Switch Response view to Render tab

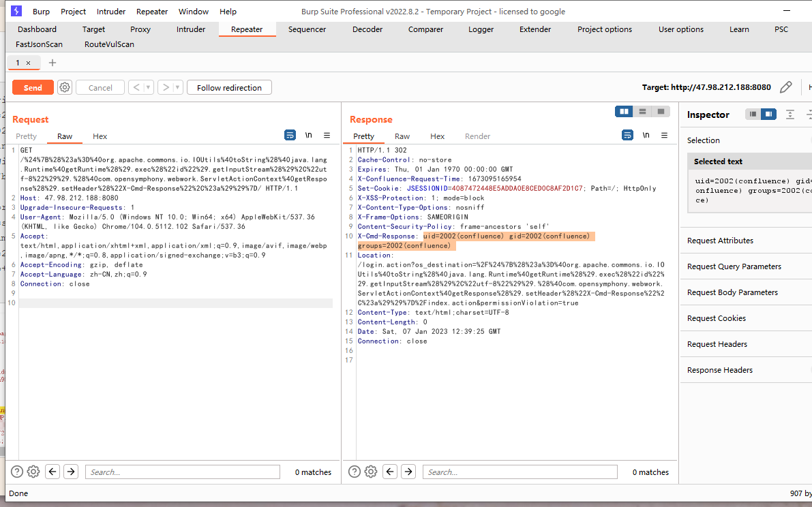(477, 136)
